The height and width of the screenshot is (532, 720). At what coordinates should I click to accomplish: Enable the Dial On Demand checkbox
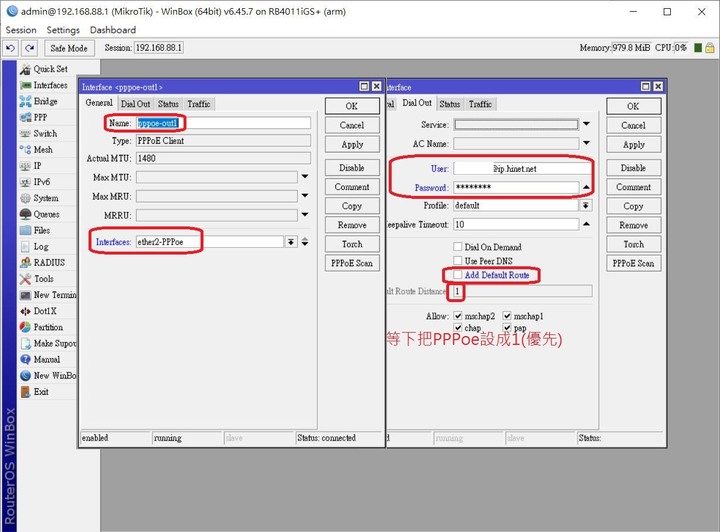(x=458, y=247)
